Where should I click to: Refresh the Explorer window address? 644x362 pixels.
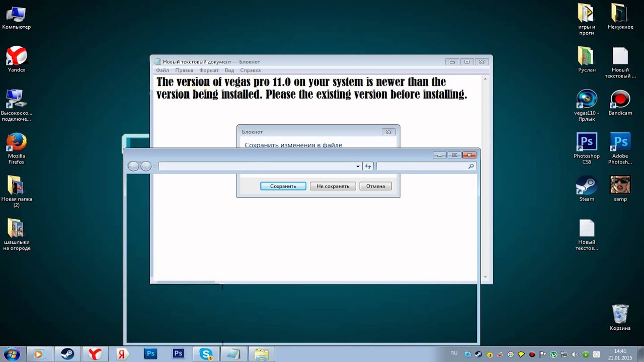pos(368,166)
